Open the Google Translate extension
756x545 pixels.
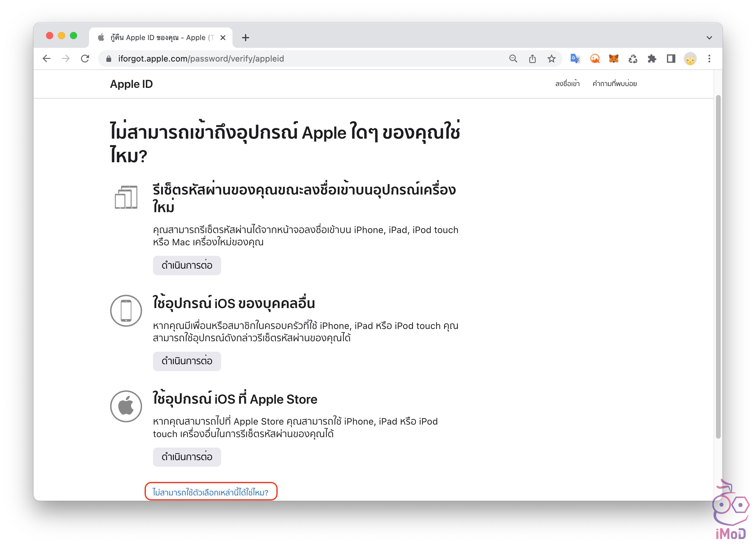(x=575, y=59)
